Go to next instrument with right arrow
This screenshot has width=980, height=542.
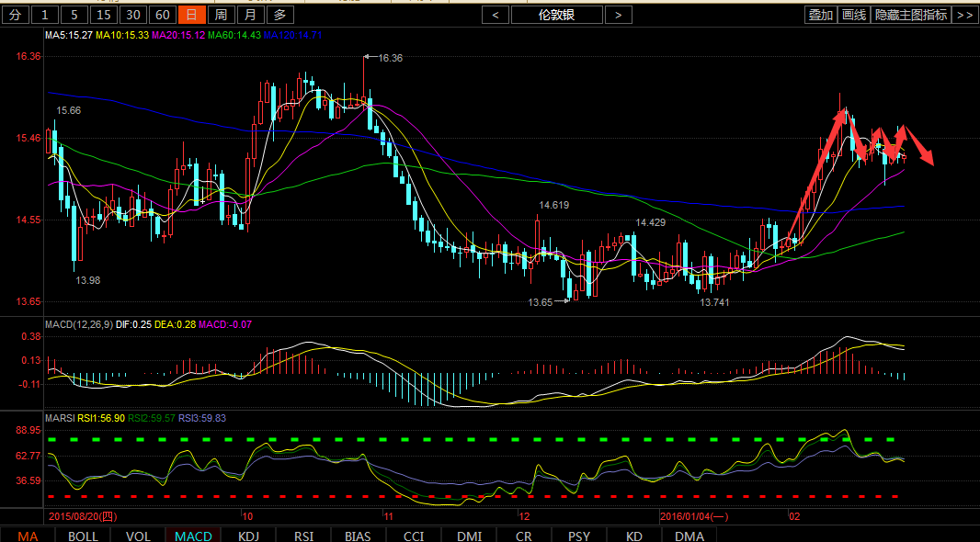[619, 15]
